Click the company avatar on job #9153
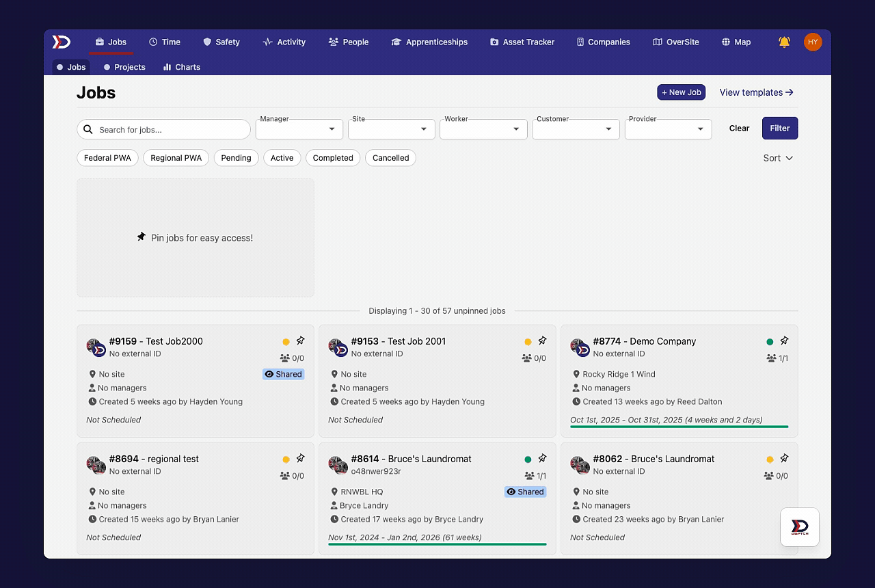The width and height of the screenshot is (875, 588). [x=338, y=347]
